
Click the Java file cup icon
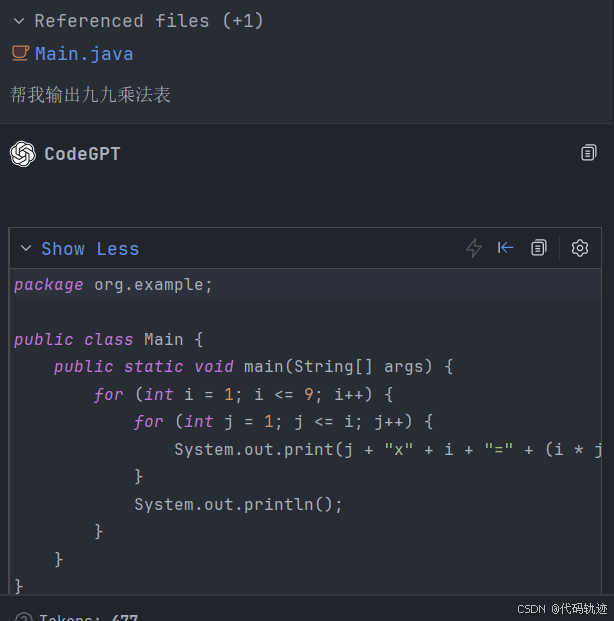20,53
